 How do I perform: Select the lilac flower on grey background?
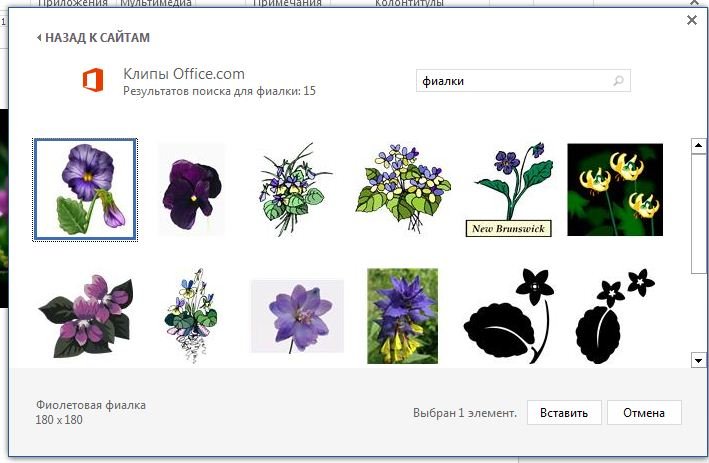297,315
